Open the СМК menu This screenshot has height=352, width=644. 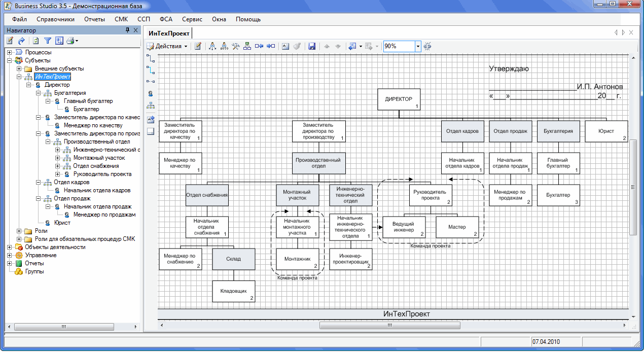point(121,19)
